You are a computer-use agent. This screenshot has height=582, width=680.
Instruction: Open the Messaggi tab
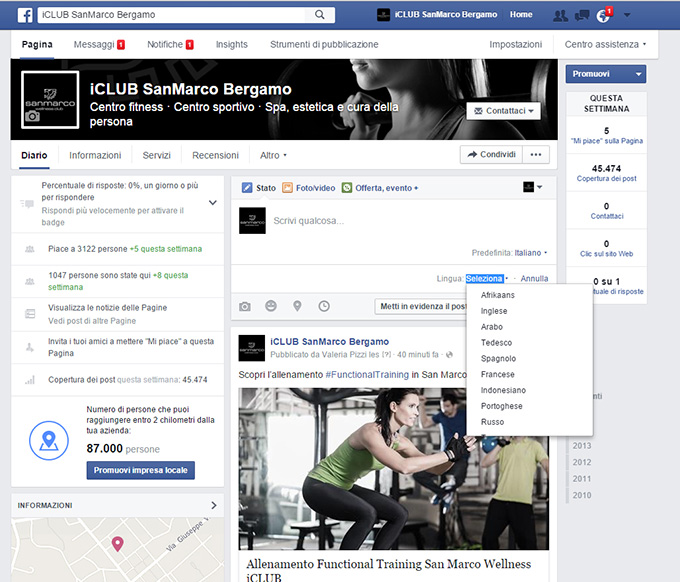pyautogui.click(x=99, y=44)
